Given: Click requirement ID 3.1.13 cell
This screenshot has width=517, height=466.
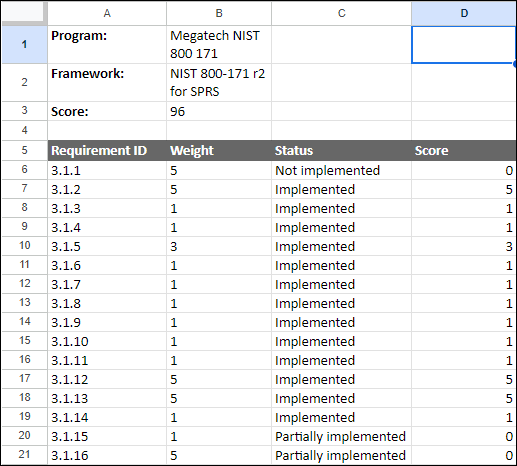Looking at the screenshot, I should pos(107,398).
